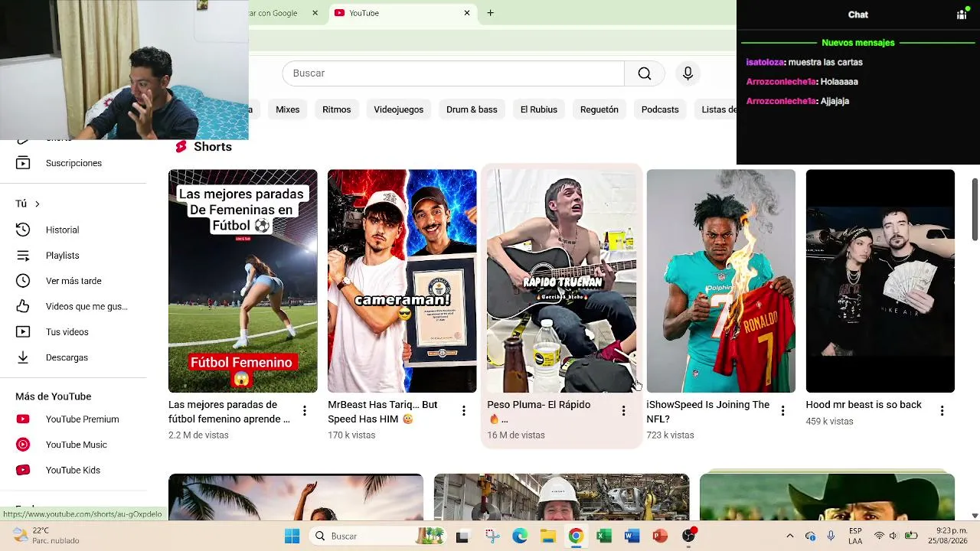Screen dimensions: 980x551
Task: Click inside the YouTube Buscar search field
Action: tap(453, 73)
